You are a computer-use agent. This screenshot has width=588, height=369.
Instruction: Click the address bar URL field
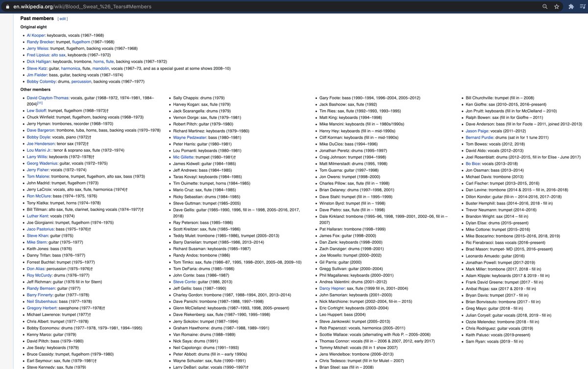tap(274, 7)
